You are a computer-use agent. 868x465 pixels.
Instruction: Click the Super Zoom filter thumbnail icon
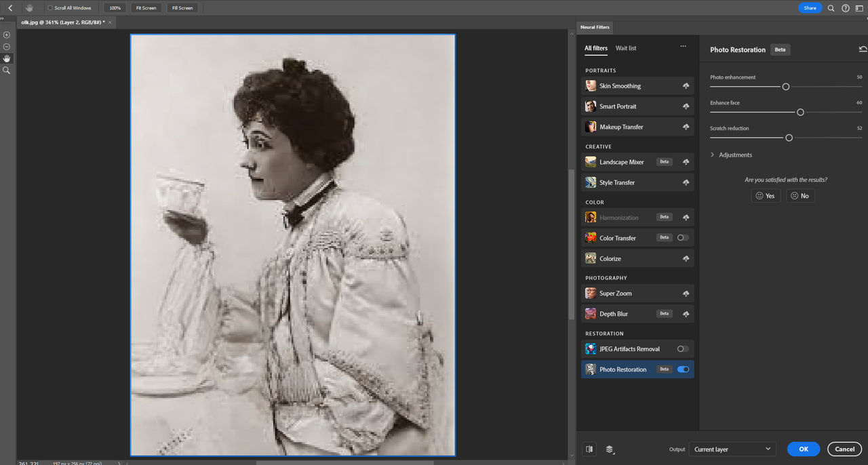coord(591,294)
